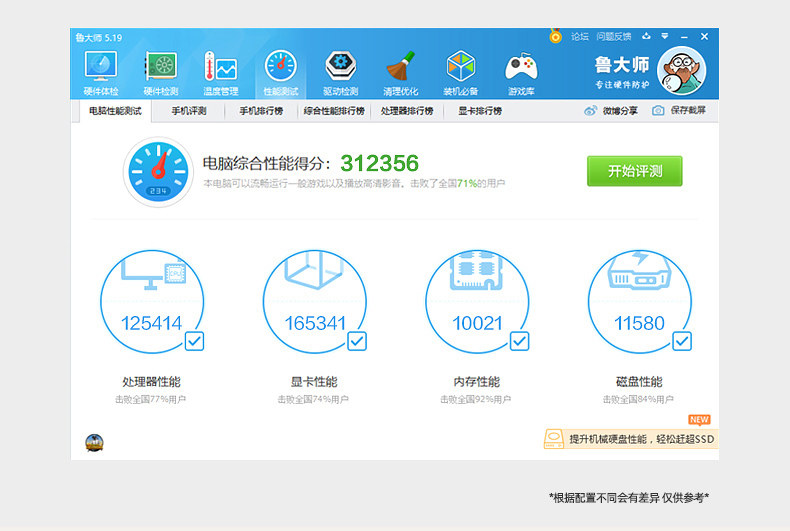The height and width of the screenshot is (531, 790).
Task: Switch to the 手机评测 tab
Action: click(189, 111)
